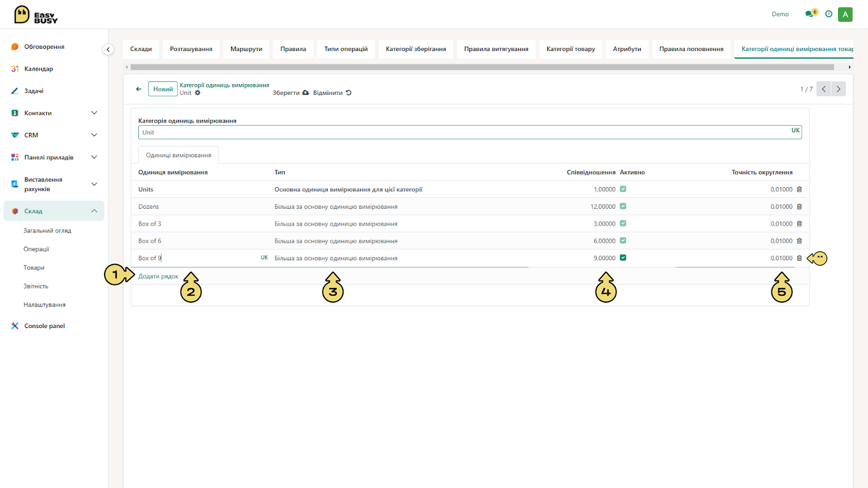Click Додати рядок link
Screen dimensions: 868x488
pos(158,276)
